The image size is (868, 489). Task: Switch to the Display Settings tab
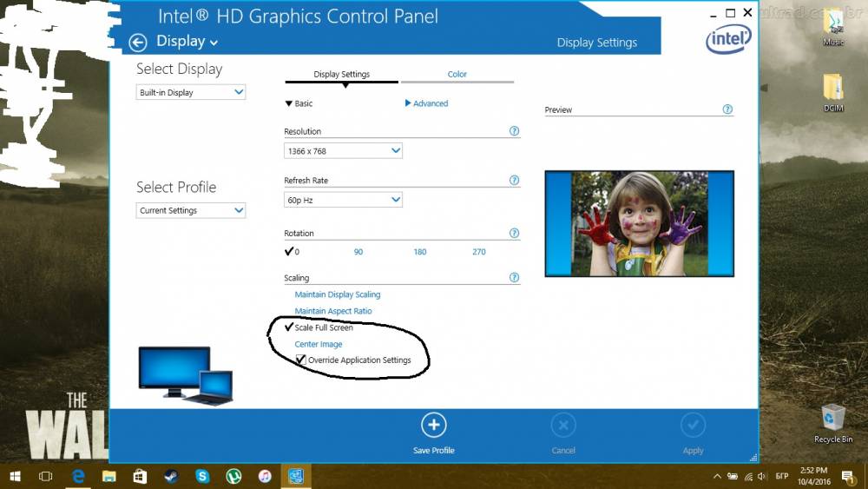pyautogui.click(x=341, y=74)
